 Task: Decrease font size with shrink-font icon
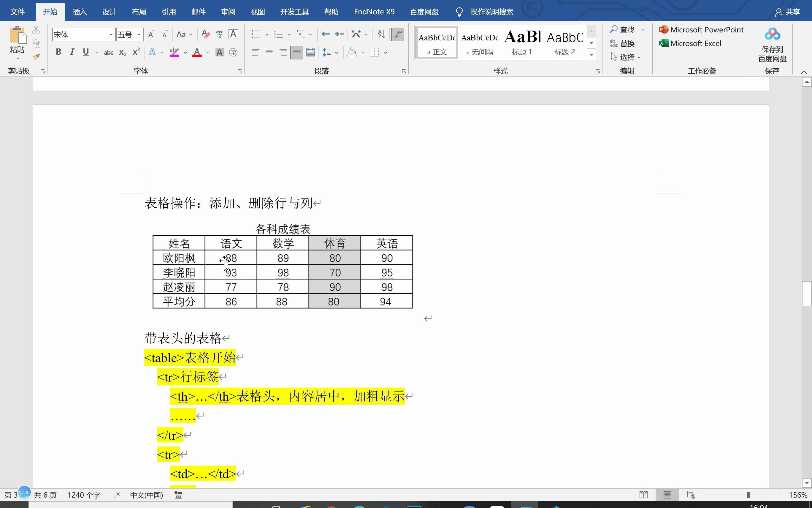(164, 34)
